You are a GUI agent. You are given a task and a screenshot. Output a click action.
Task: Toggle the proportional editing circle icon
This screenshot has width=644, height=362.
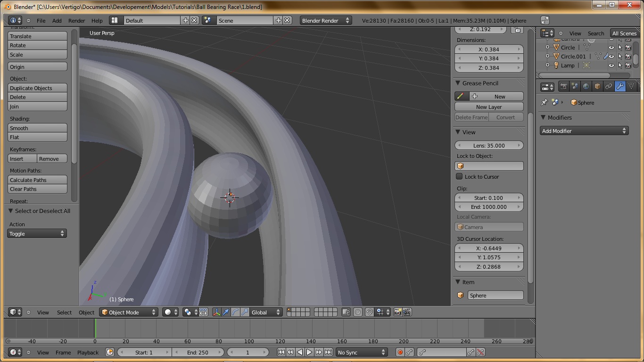[358, 312]
